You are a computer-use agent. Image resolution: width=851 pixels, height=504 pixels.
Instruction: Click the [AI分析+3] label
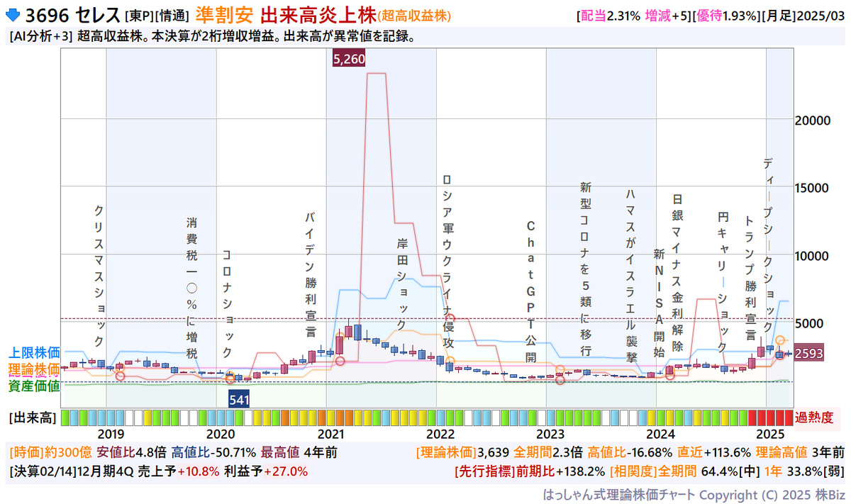(x=40, y=36)
